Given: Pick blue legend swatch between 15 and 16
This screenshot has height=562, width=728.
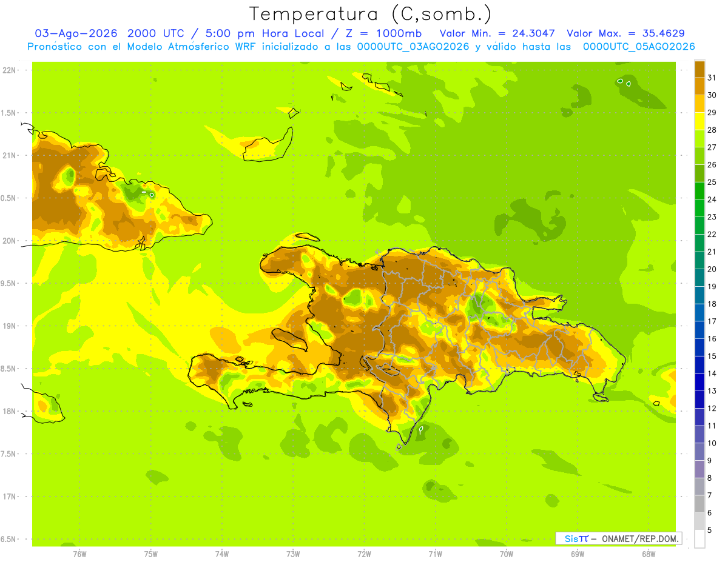Looking at the screenshot, I should 699,347.
